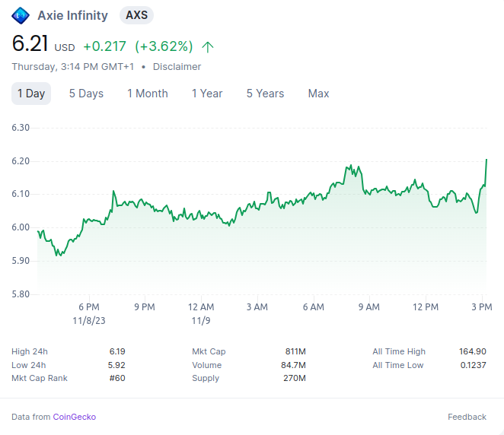
Task: Open the Disclaimer link
Action: 177,67
